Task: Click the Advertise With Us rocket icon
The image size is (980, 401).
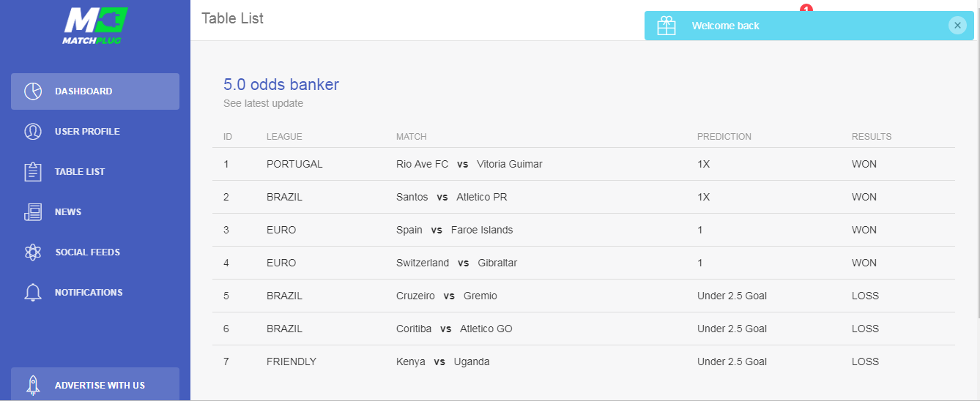Action: [x=33, y=385]
